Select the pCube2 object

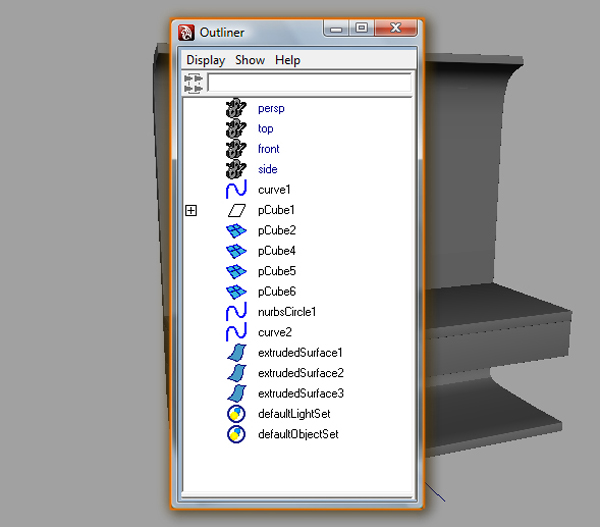click(277, 230)
